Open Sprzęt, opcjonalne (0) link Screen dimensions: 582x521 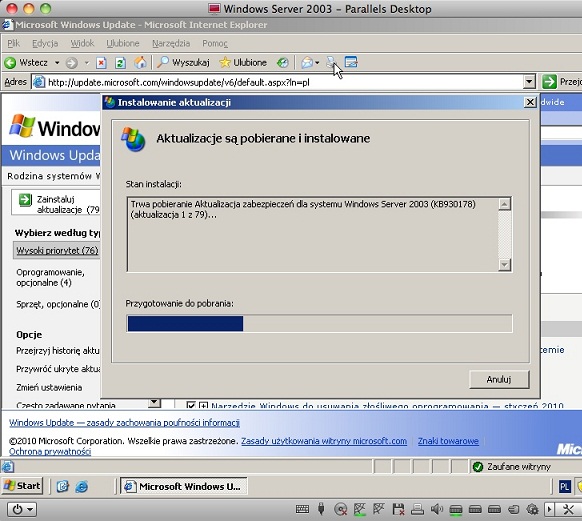[x=58, y=304]
